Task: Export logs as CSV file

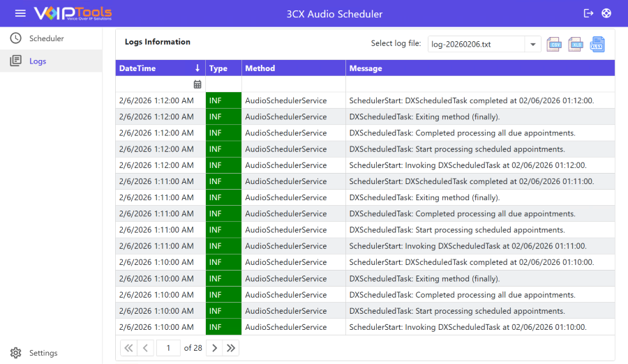Action: (554, 45)
